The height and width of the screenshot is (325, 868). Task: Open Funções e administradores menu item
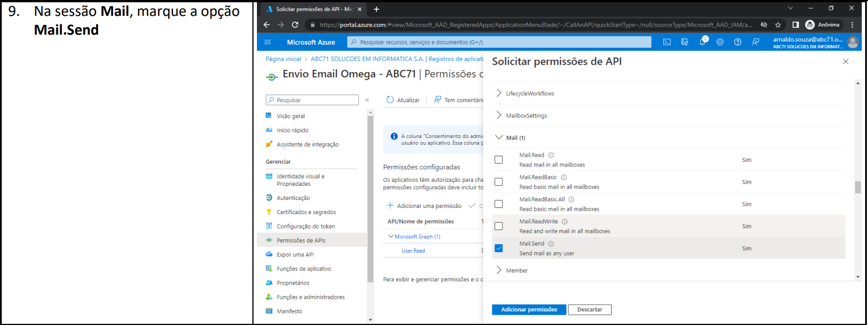coord(312,297)
